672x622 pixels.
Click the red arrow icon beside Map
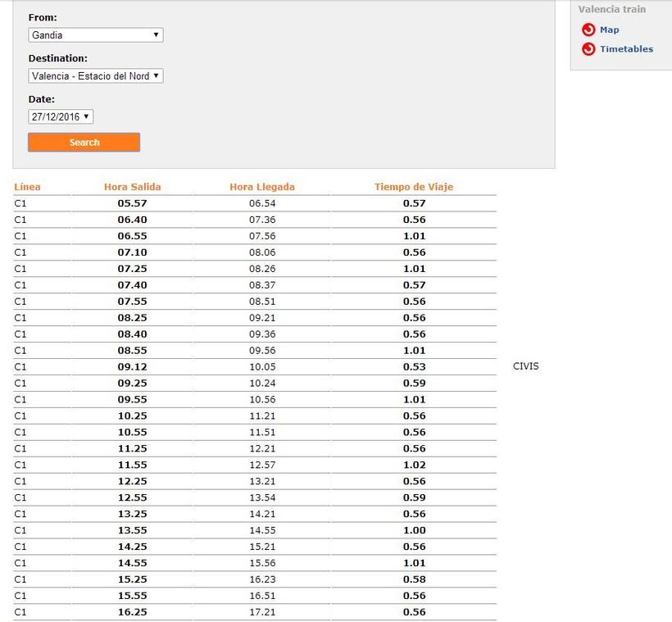(588, 30)
